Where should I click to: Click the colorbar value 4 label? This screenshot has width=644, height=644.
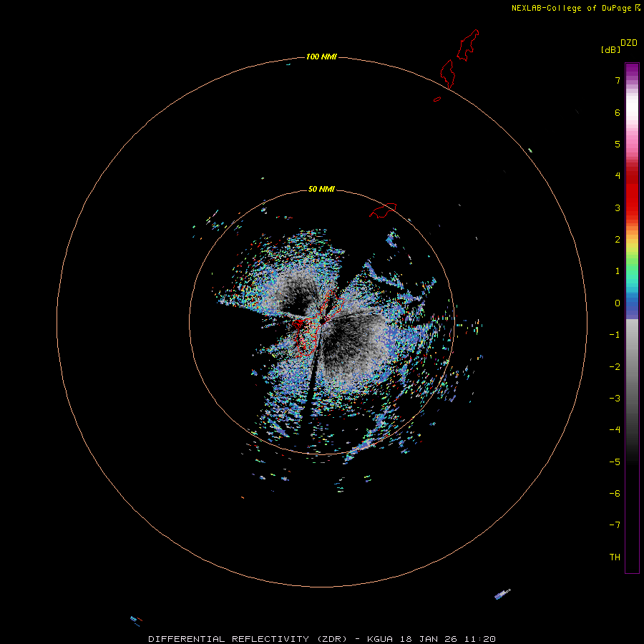(618, 176)
